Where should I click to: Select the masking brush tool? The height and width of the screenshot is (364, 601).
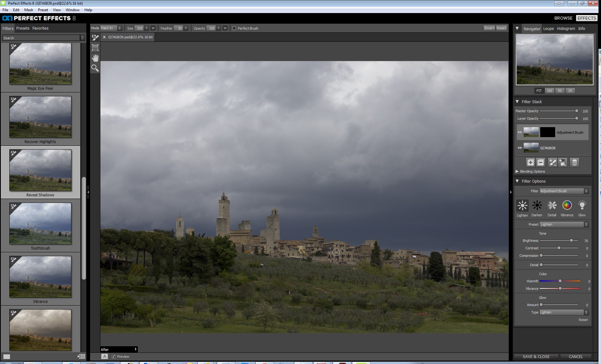coord(95,38)
